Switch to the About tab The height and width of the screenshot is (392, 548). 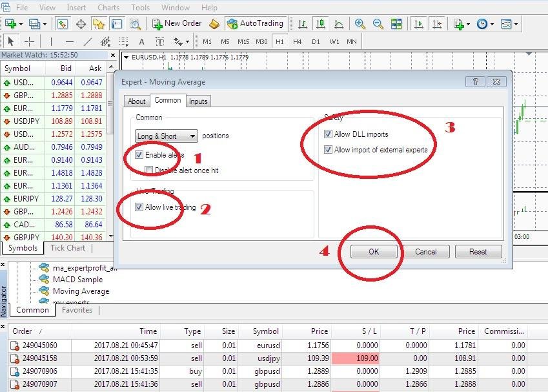(136, 101)
